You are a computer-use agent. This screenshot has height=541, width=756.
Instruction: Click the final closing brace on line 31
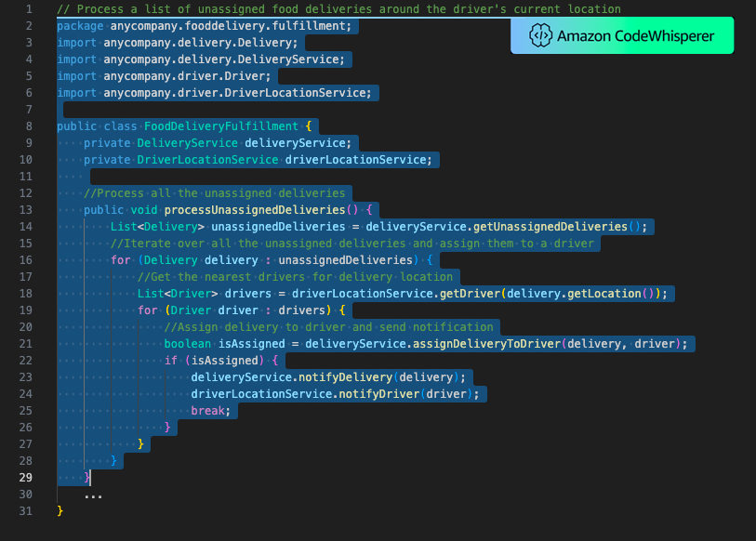60,511
